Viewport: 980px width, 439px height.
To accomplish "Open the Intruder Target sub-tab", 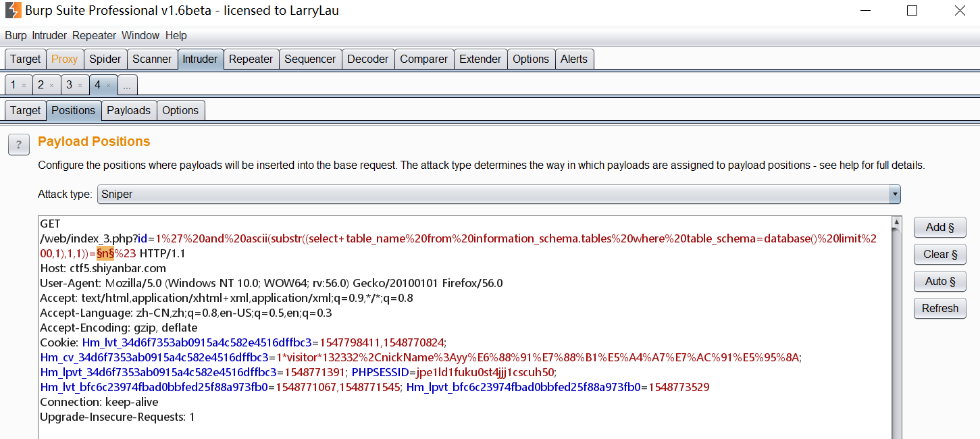I will [x=26, y=110].
